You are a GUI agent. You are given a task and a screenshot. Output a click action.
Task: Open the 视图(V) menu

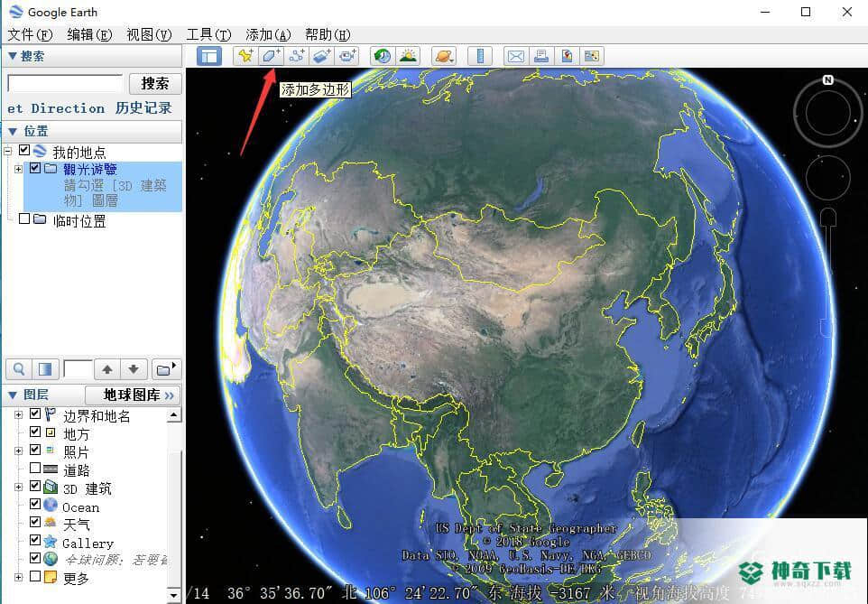pos(149,35)
